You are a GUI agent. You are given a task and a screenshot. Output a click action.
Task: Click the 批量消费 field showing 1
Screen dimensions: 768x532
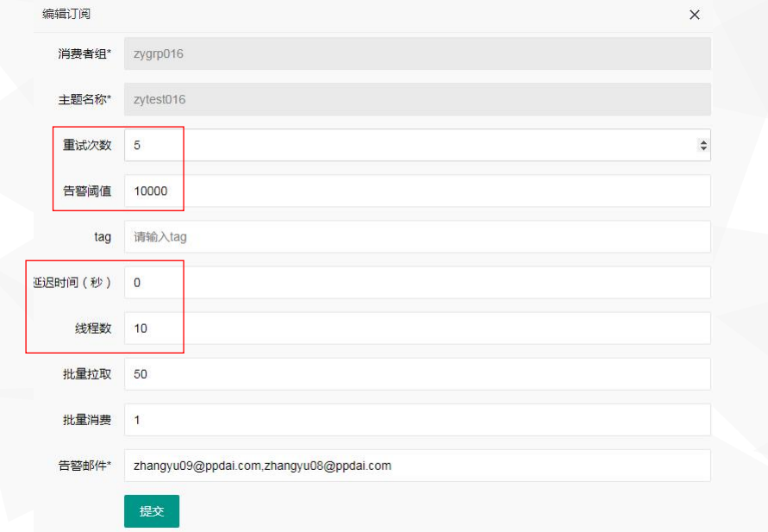tap(417, 420)
